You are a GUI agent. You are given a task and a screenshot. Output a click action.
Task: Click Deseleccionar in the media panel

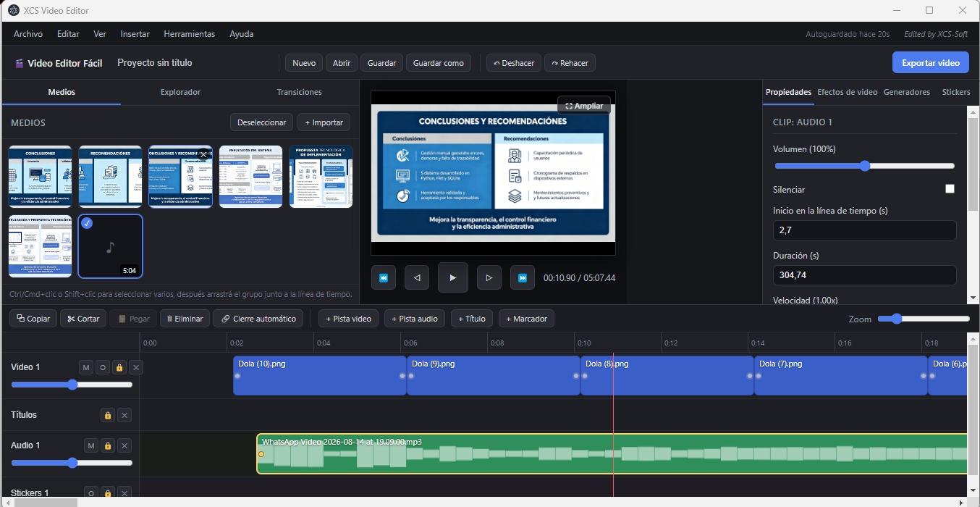262,122
